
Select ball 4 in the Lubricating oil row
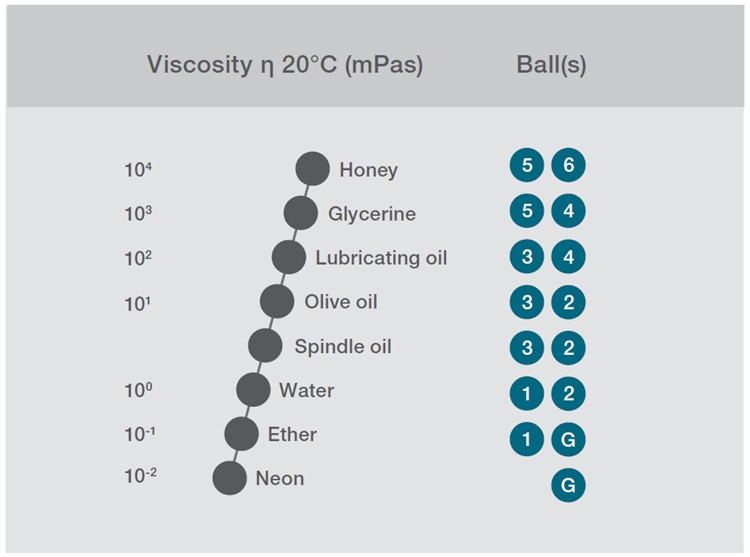coord(568,257)
